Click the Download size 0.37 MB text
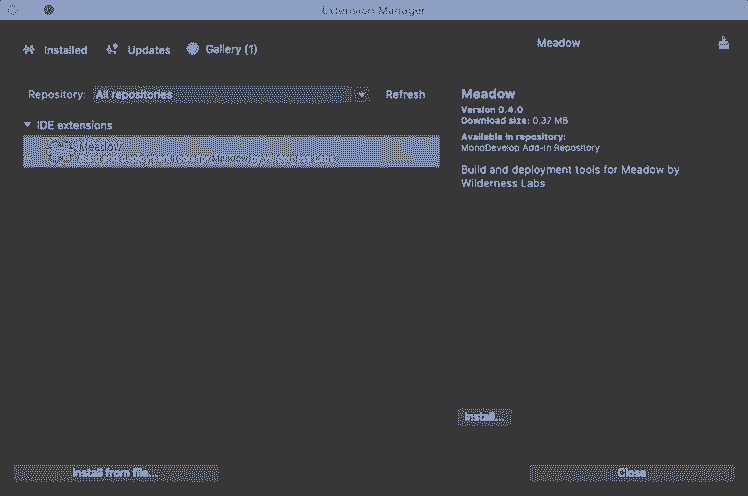 point(514,121)
